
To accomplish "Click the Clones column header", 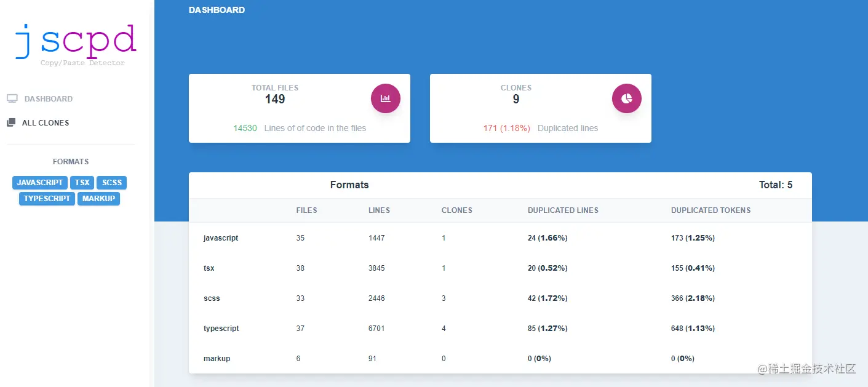I will pos(457,210).
